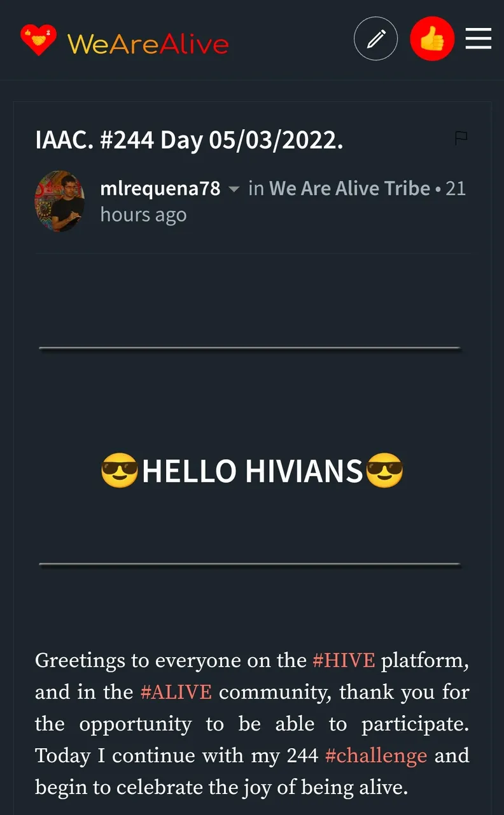
Task: Flag this post with the flag icon
Action: pos(461,138)
